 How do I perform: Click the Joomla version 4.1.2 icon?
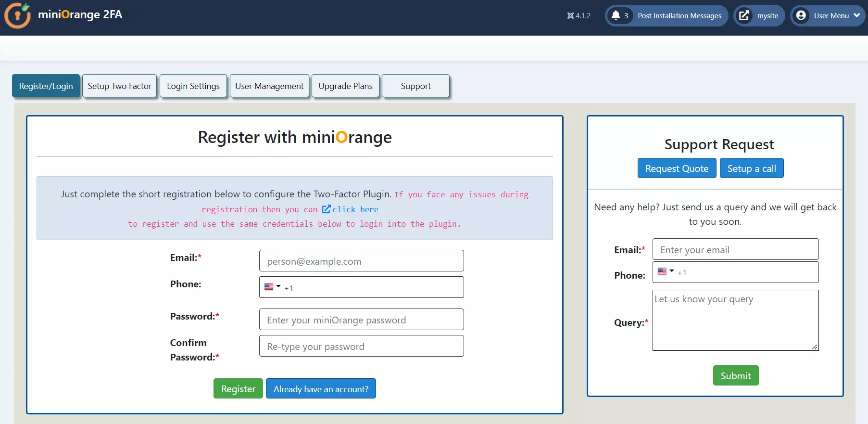click(570, 16)
